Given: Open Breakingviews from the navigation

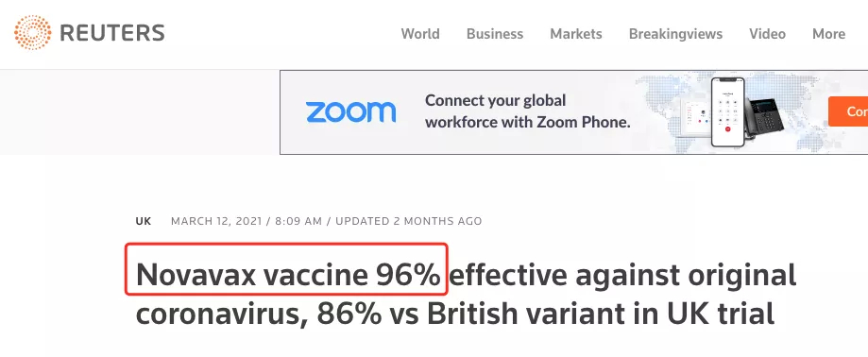Looking at the screenshot, I should [675, 34].
